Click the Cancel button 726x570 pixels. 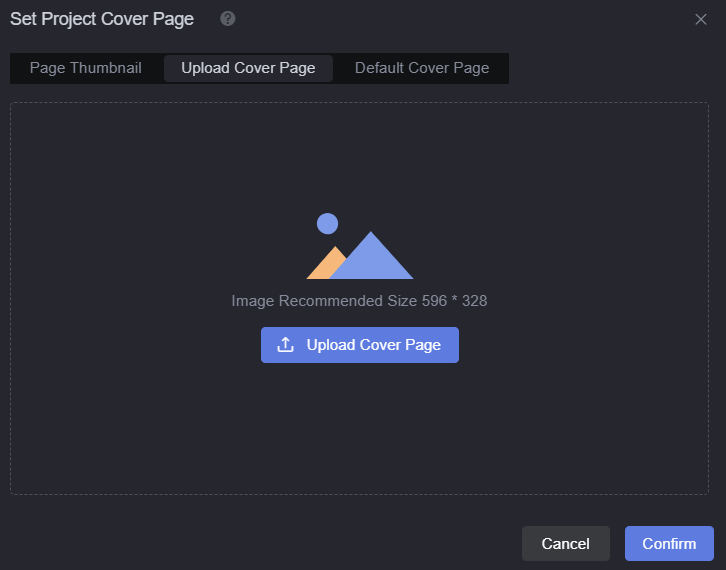click(x=565, y=543)
